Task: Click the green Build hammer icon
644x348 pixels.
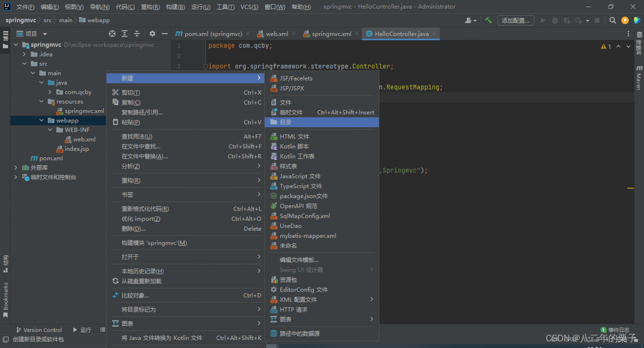Action: [x=488, y=21]
